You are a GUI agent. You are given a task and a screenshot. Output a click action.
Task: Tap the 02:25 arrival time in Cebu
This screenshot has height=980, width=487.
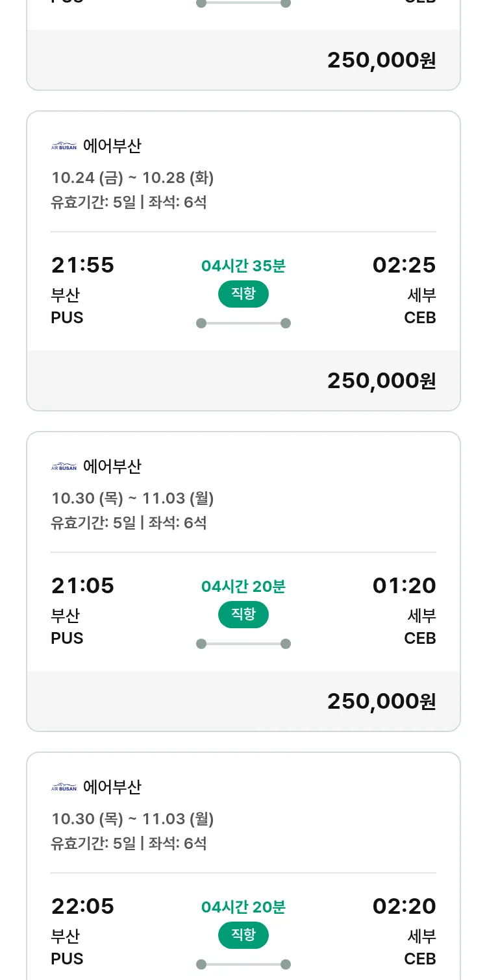pos(404,265)
